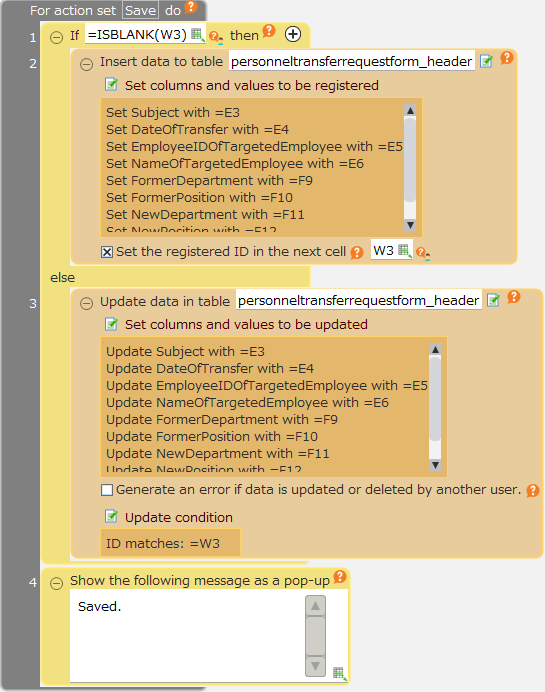Open cell picker beside W3 field
This screenshot has height=692, width=545.
[x=404, y=250]
